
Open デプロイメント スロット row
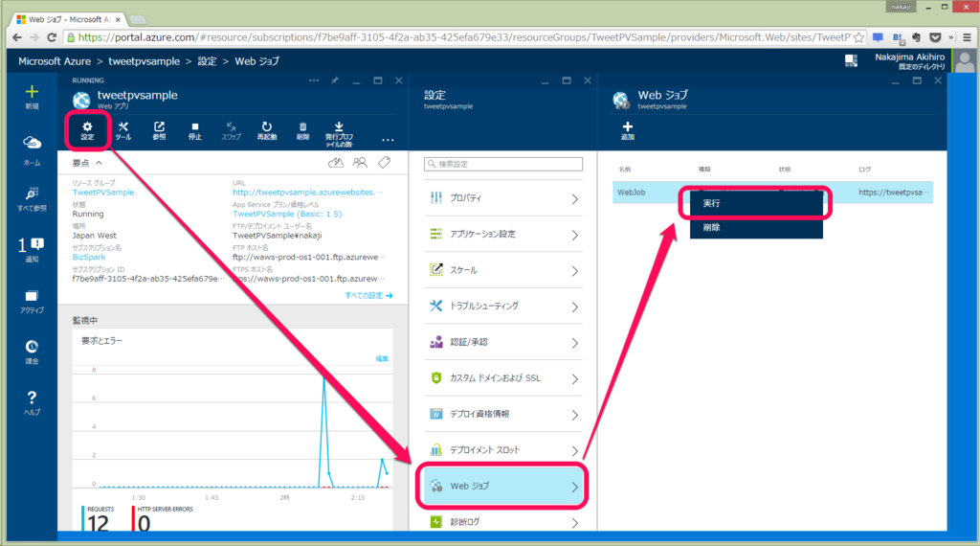click(x=503, y=450)
